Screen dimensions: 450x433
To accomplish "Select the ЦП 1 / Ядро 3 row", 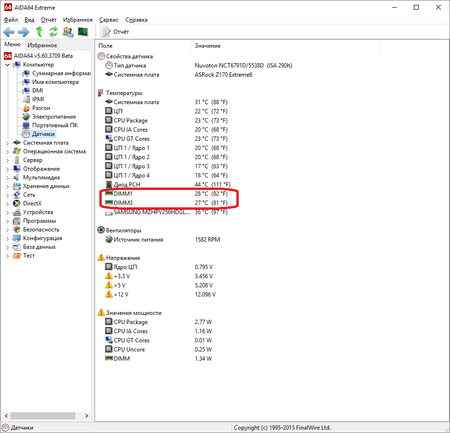I will [x=166, y=166].
